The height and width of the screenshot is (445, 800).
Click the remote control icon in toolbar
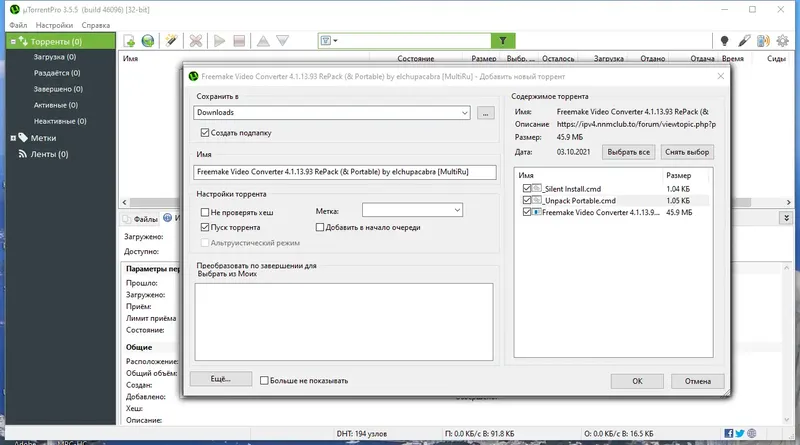(x=744, y=41)
